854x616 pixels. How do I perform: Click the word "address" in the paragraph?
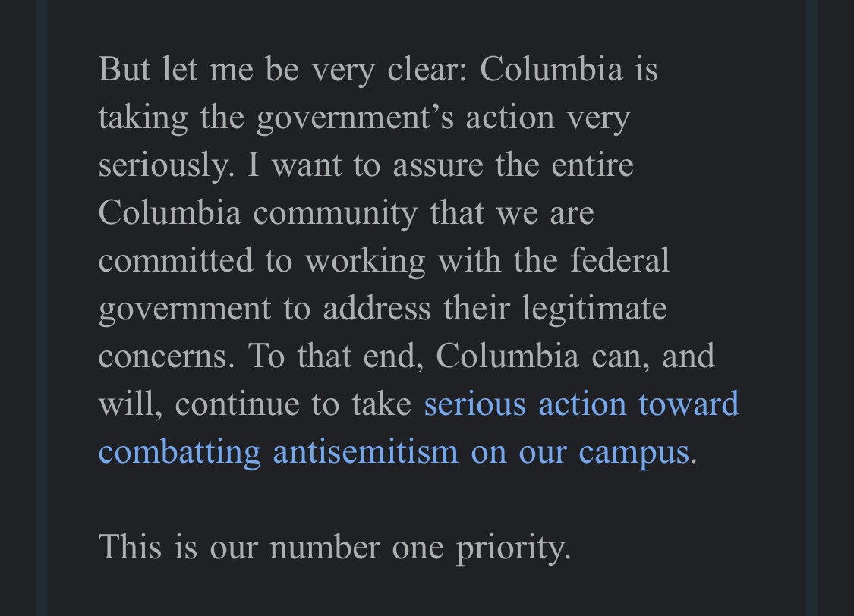pos(372,309)
